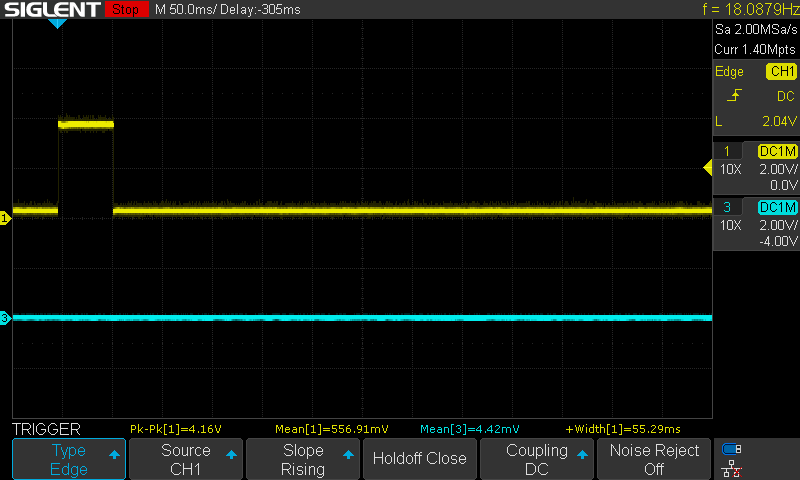
Task: Click the LAN network status icon
Action: click(x=732, y=467)
